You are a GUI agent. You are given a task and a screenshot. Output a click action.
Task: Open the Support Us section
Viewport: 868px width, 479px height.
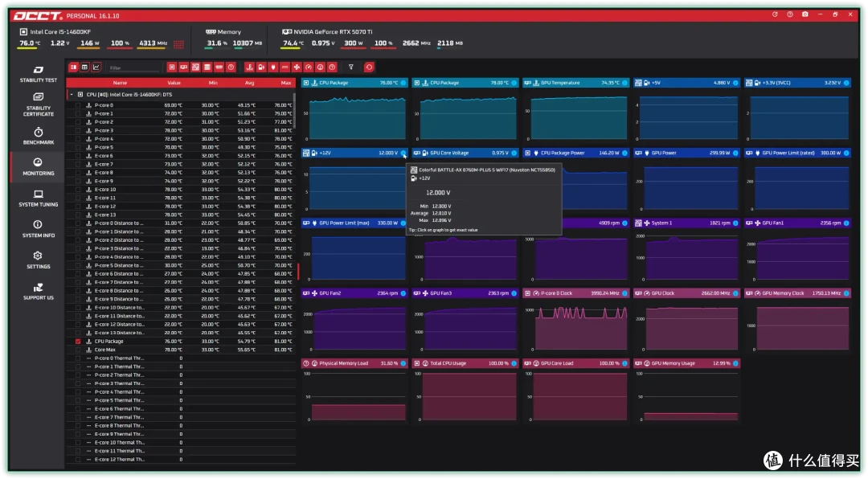tap(39, 291)
